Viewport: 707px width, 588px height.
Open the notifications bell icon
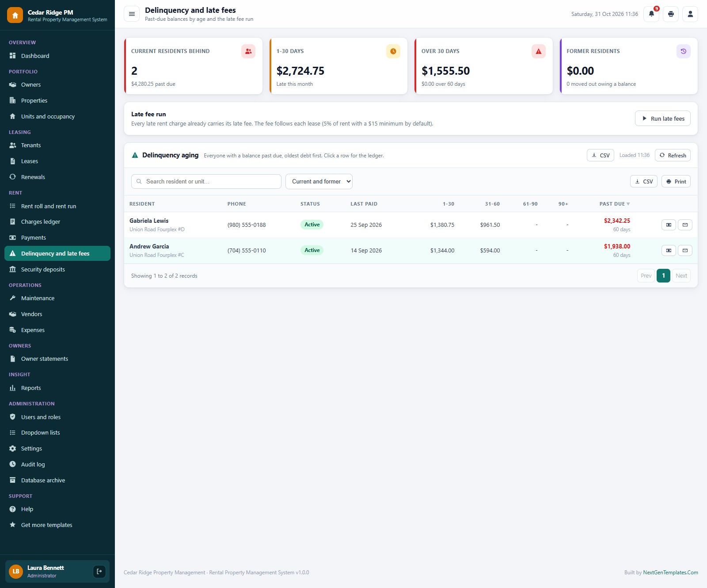click(x=651, y=14)
